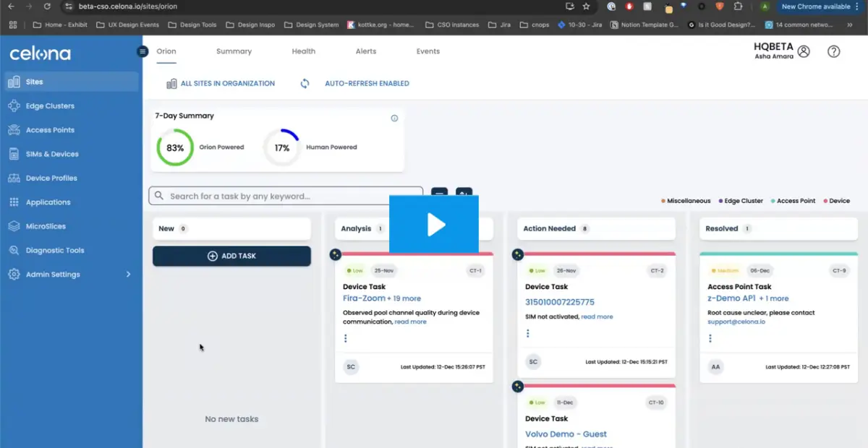Click SC avatar on CT-1 card

(x=351, y=367)
